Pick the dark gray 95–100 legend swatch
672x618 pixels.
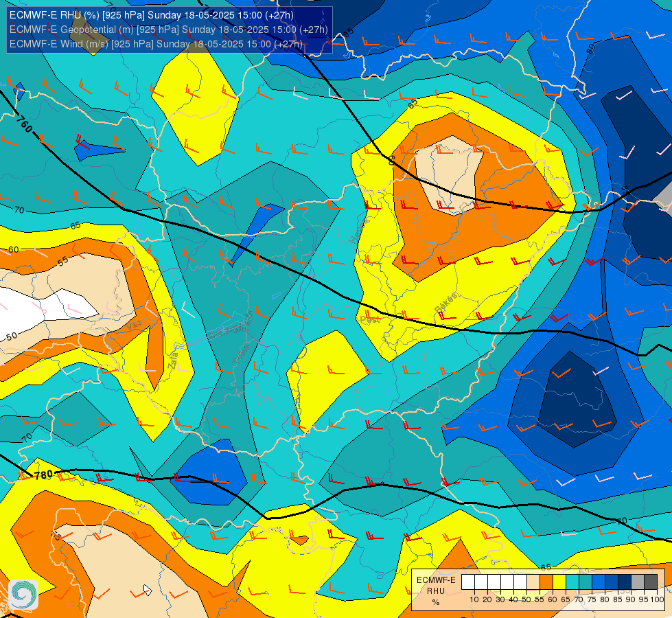(651, 582)
